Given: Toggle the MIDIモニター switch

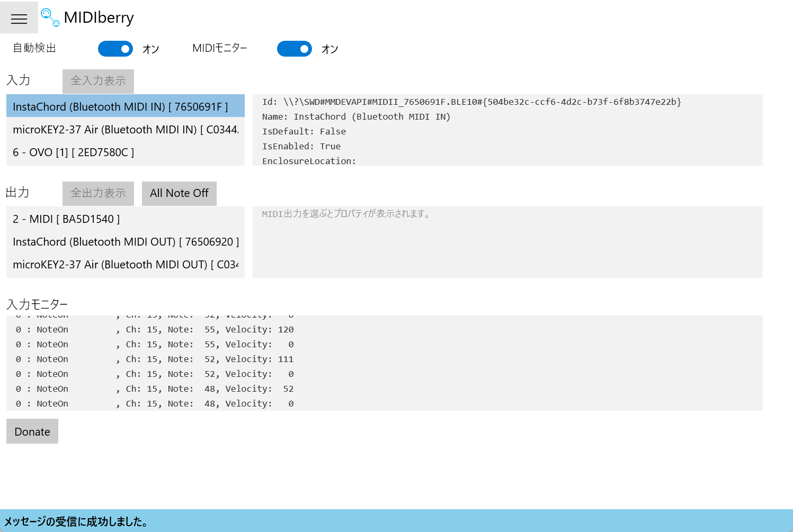Looking at the screenshot, I should click(x=295, y=49).
